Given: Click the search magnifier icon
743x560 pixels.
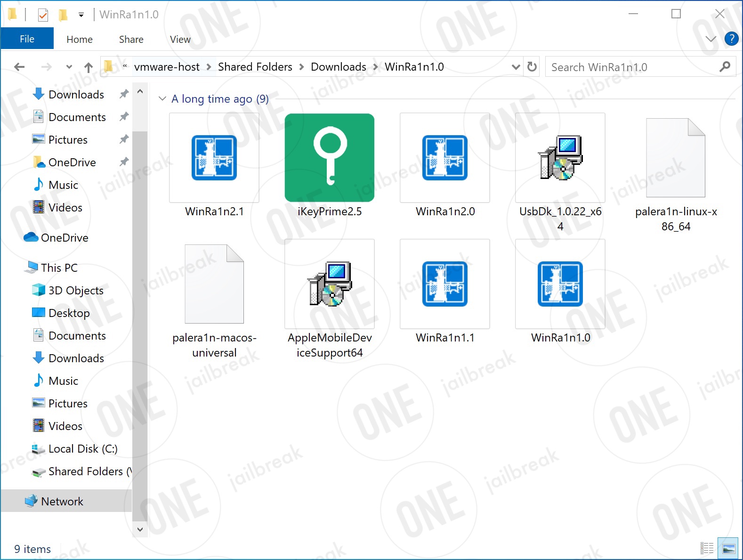Looking at the screenshot, I should 725,67.
